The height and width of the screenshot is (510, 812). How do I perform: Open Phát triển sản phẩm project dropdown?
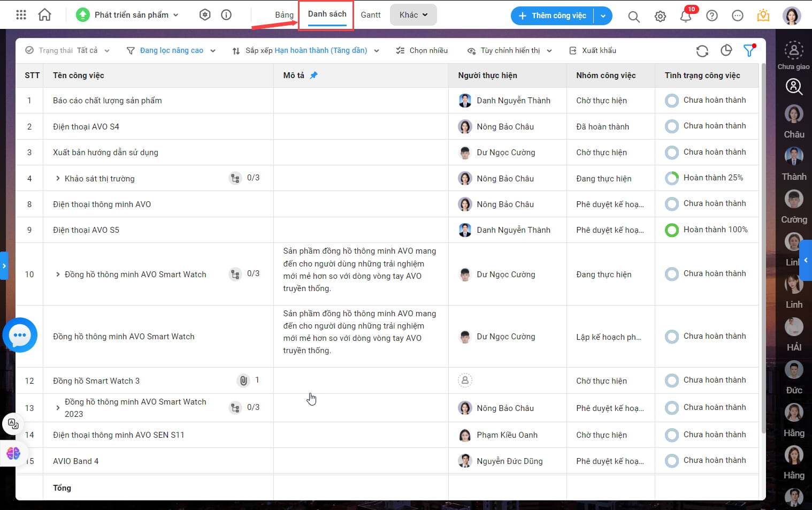(127, 15)
